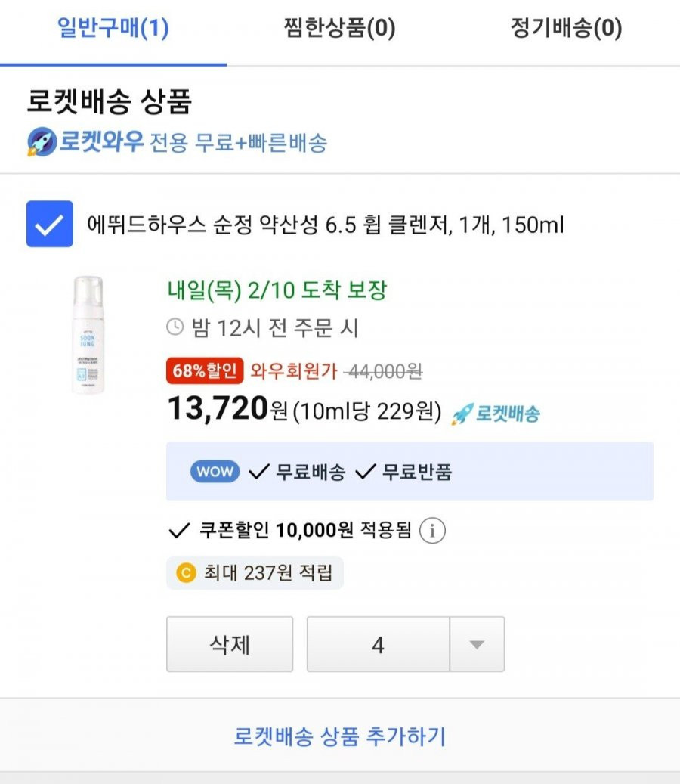Tap the checkmark beside 무료배송
Viewport: 680px width, 784px height.
(259, 472)
